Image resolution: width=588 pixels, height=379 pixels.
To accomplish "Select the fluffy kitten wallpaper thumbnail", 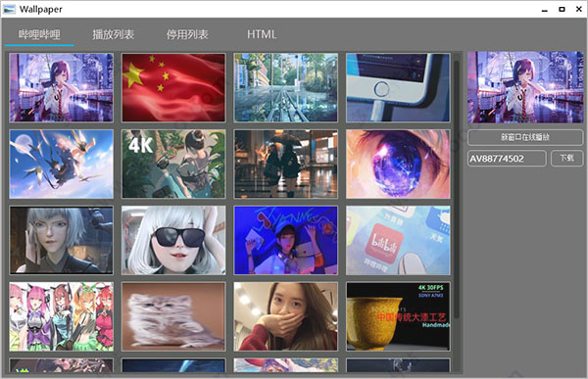I will click(173, 316).
